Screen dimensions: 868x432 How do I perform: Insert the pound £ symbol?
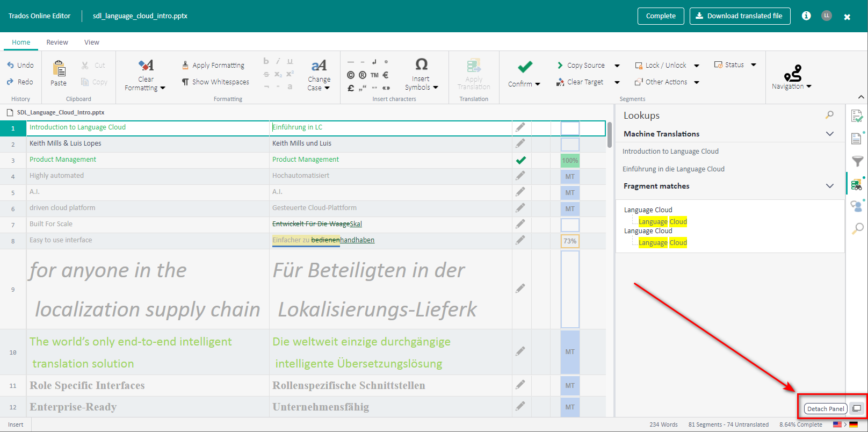tap(351, 88)
